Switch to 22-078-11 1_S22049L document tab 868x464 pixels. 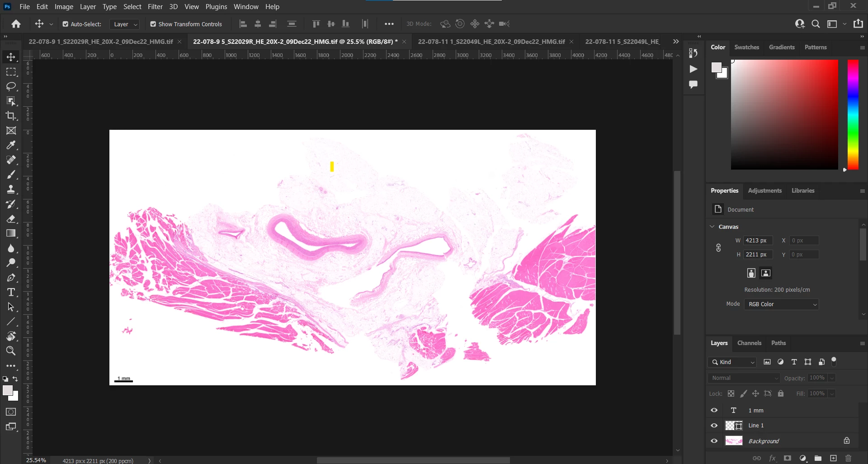[491, 41]
